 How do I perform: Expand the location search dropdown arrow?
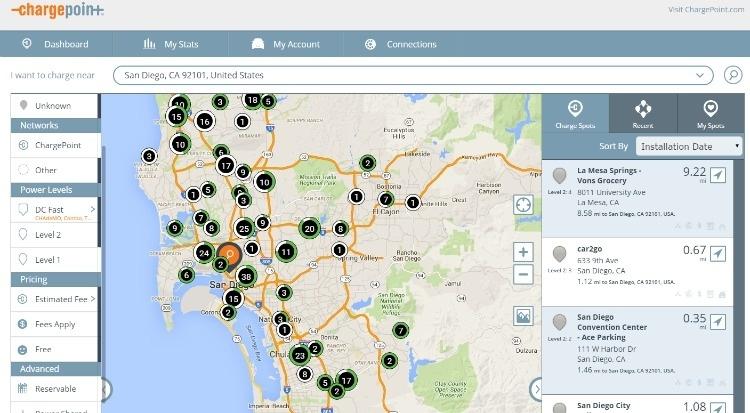(700, 75)
